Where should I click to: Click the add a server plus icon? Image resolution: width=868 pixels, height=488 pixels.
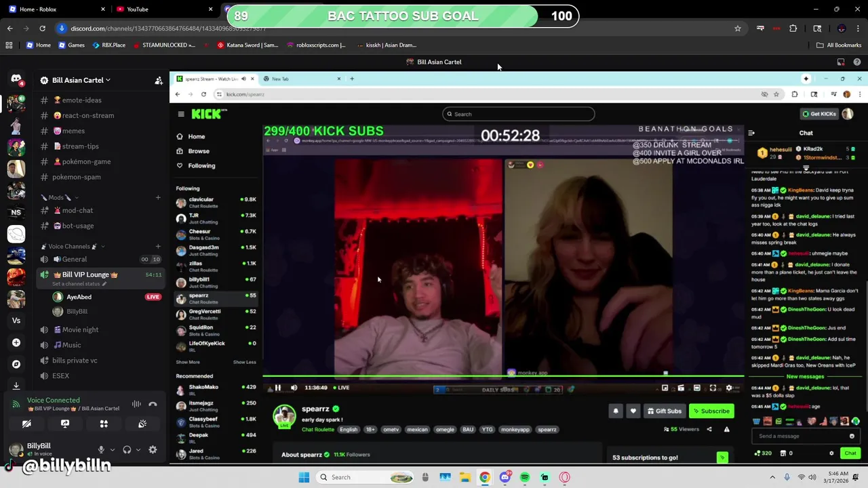point(16,342)
